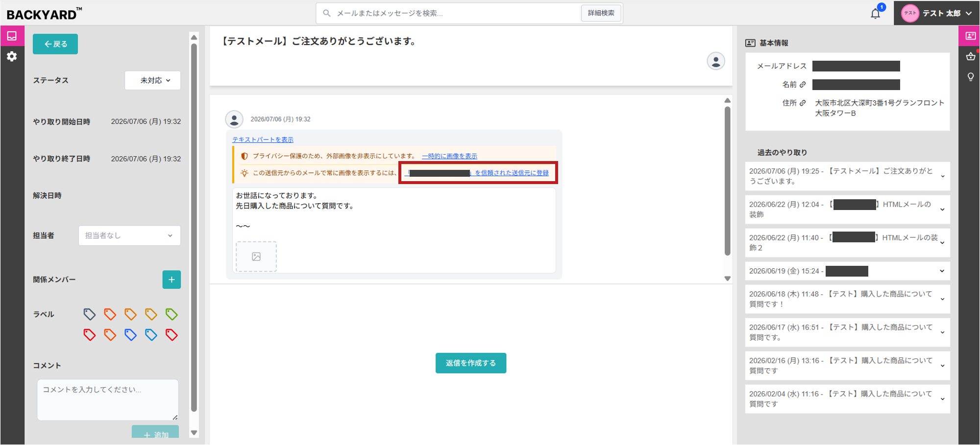This screenshot has height=445, width=980.
Task: Click the lightbulb icon in right sidebar
Action: [970, 77]
